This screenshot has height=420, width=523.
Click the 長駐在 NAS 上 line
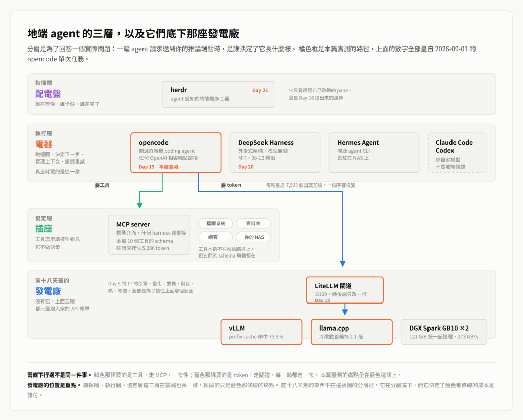tap(353, 158)
